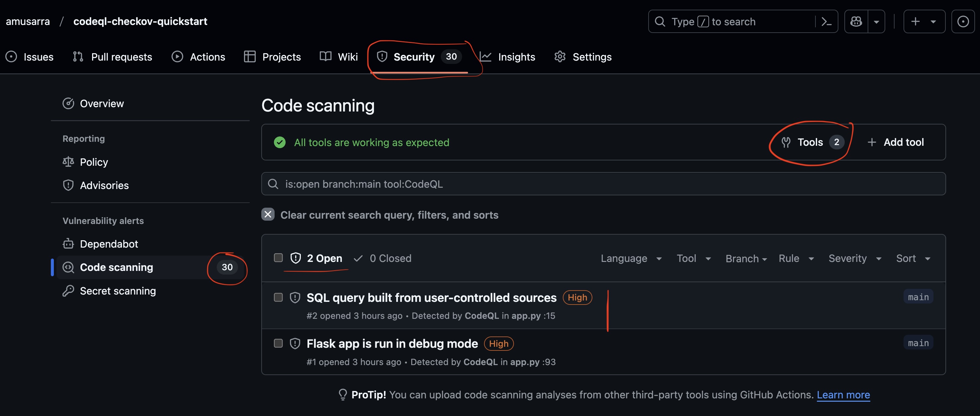This screenshot has width=980, height=416.
Task: Expand the Language filter dropdown
Action: (632, 258)
